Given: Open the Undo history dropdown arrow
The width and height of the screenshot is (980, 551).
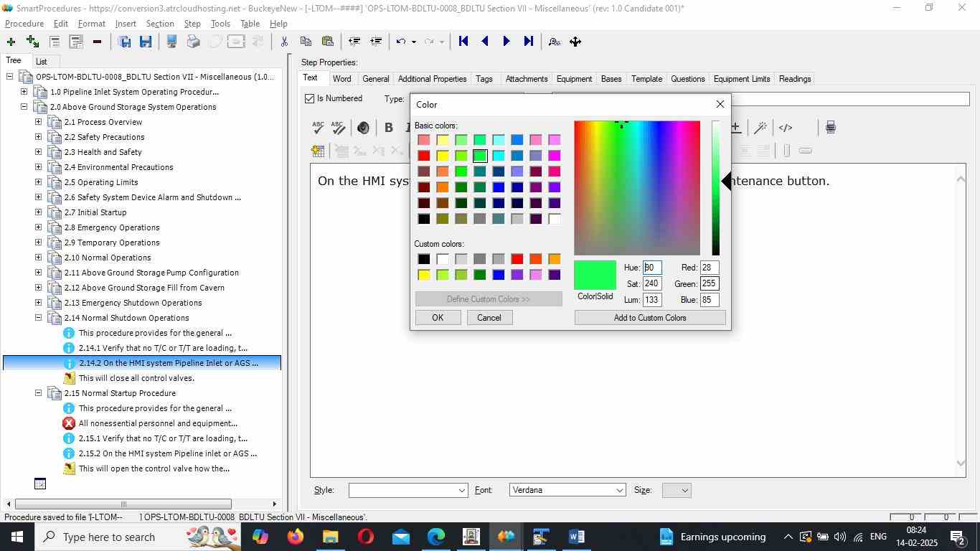Looking at the screenshot, I should point(413,42).
